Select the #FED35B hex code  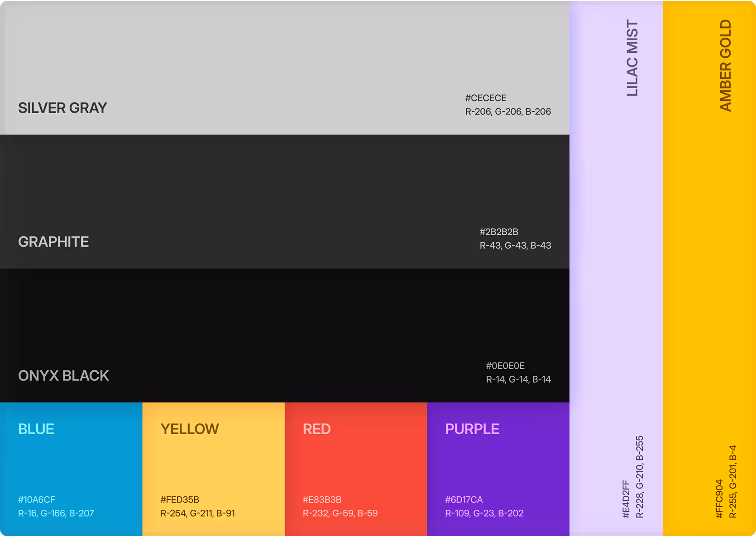[x=180, y=500]
